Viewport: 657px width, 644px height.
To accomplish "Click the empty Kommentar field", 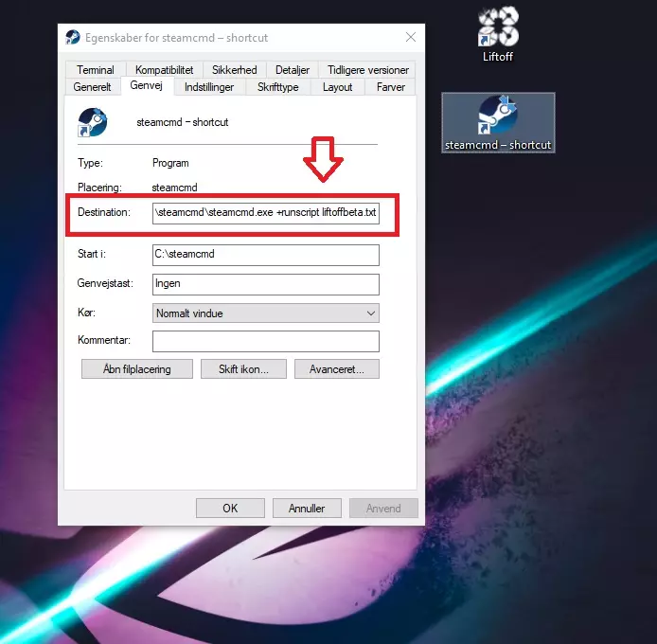I will [266, 341].
